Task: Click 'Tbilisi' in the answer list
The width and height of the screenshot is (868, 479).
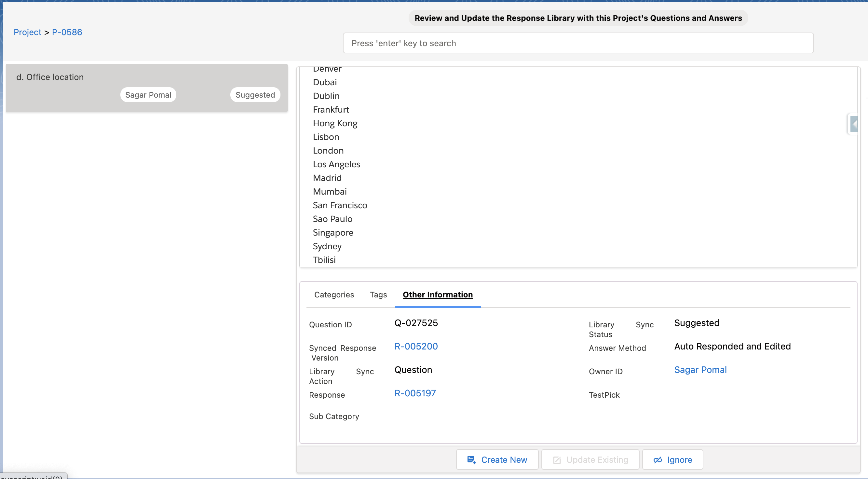Action: click(x=324, y=260)
